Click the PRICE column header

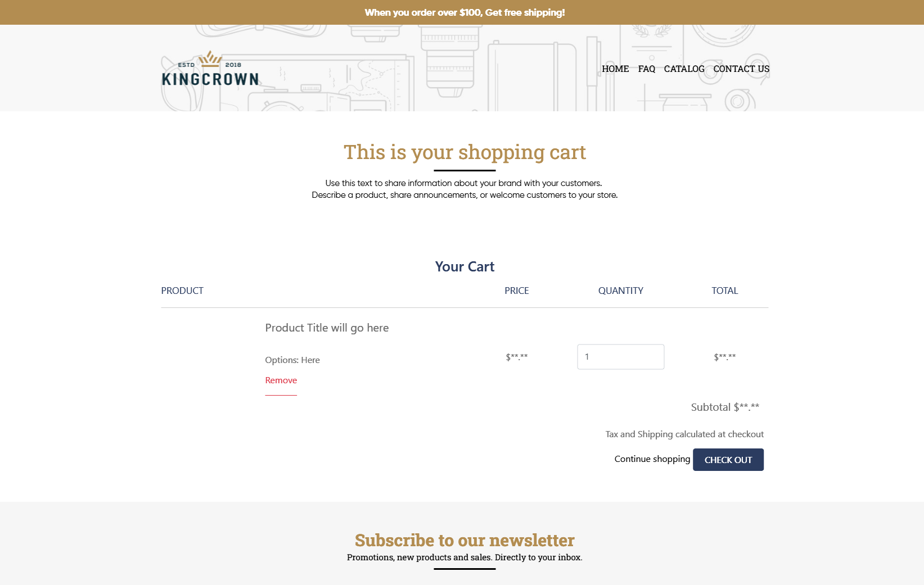[516, 291]
